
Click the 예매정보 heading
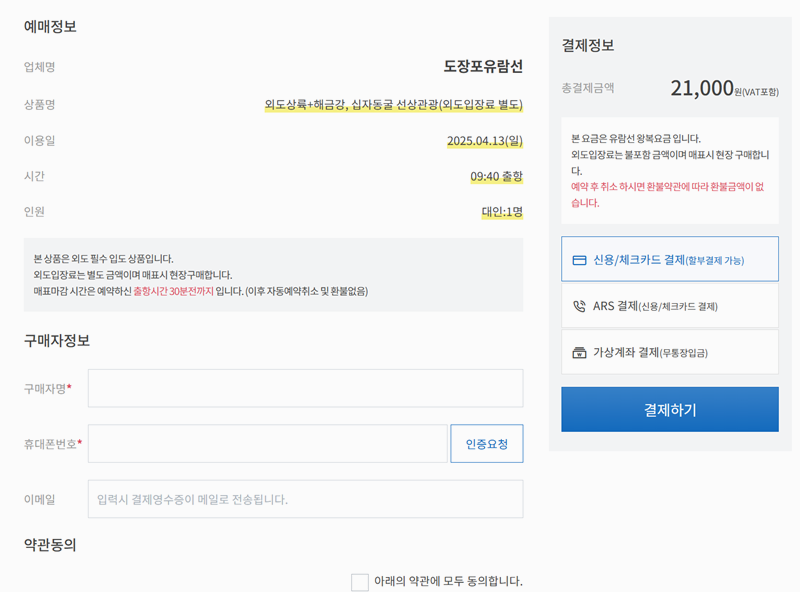point(50,27)
